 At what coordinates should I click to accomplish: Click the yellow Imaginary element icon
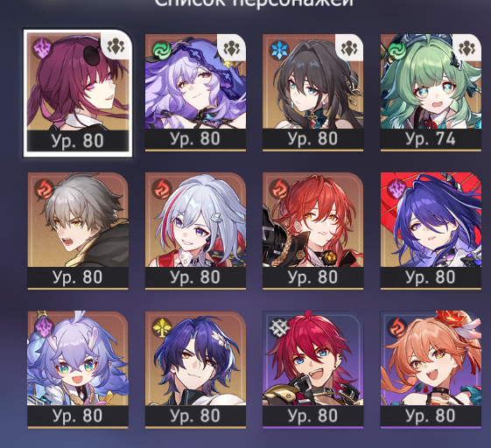coord(162,328)
